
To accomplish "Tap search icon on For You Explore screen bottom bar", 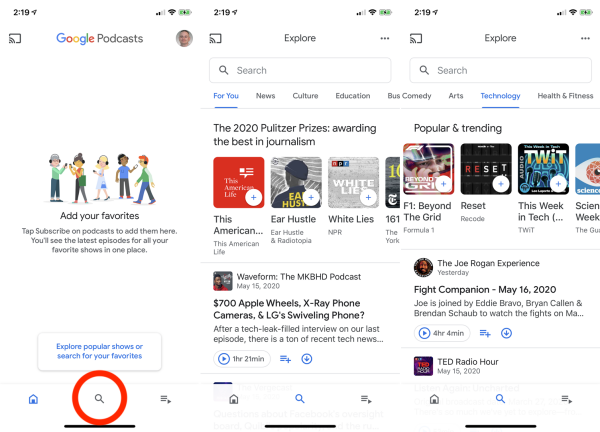I will pyautogui.click(x=300, y=399).
